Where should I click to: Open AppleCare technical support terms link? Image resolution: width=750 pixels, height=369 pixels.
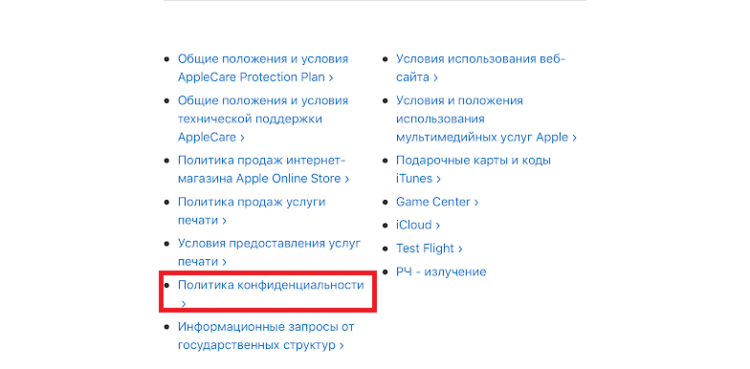coord(263,119)
